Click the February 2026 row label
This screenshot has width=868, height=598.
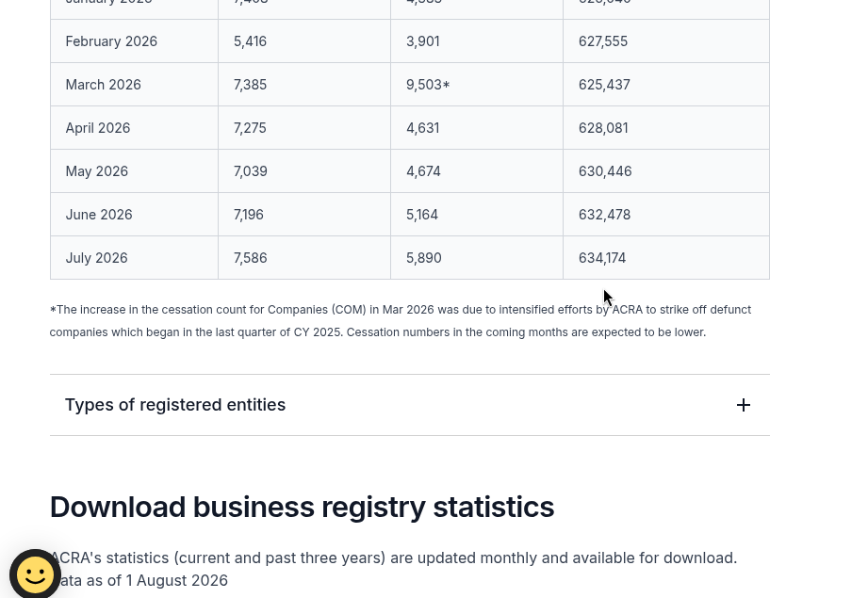tap(111, 41)
